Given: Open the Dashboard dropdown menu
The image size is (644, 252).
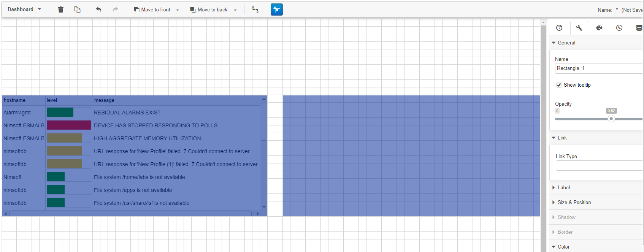Looking at the screenshot, I should click(24, 9).
